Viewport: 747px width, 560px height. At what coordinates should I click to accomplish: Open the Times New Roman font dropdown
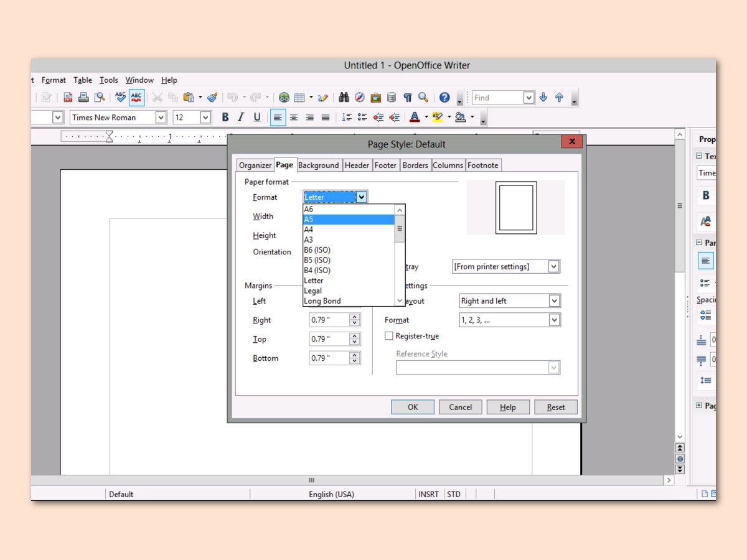coord(118,117)
